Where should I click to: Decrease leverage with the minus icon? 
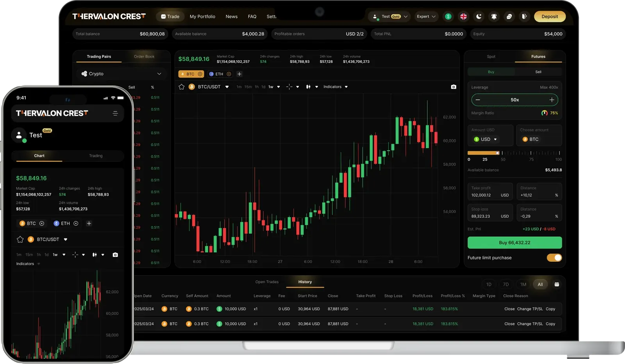478,100
